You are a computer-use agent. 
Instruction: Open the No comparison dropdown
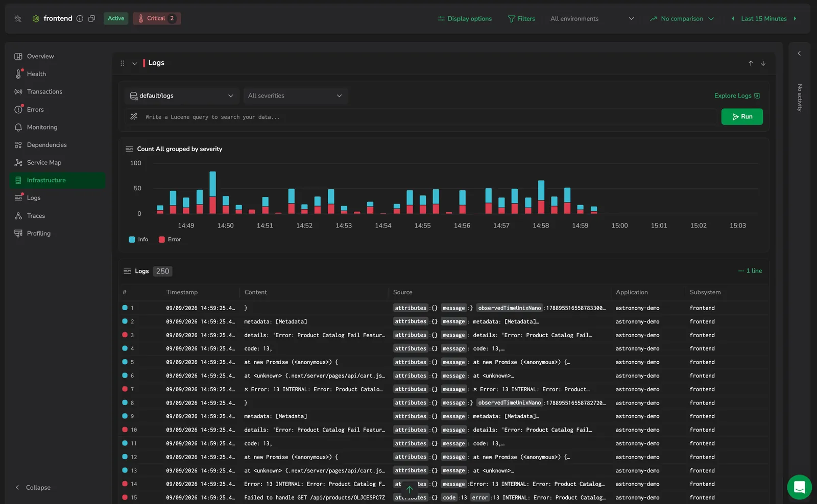682,18
